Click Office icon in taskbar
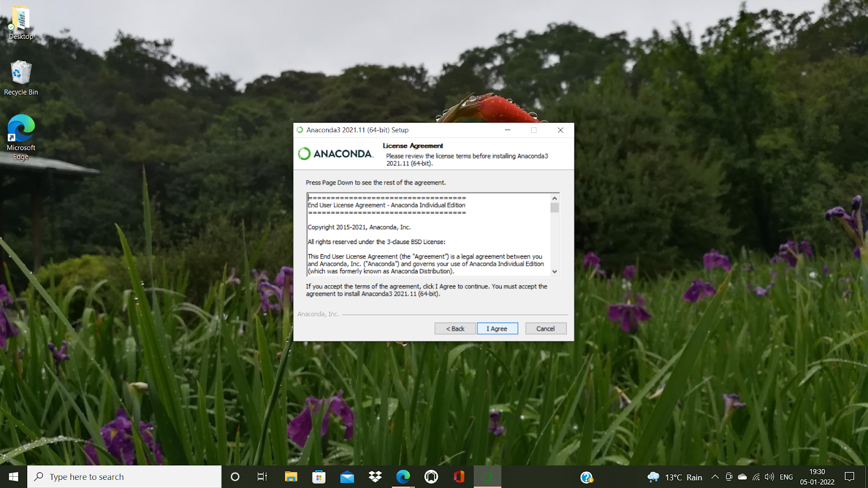The width and height of the screenshot is (868, 488). click(x=459, y=477)
